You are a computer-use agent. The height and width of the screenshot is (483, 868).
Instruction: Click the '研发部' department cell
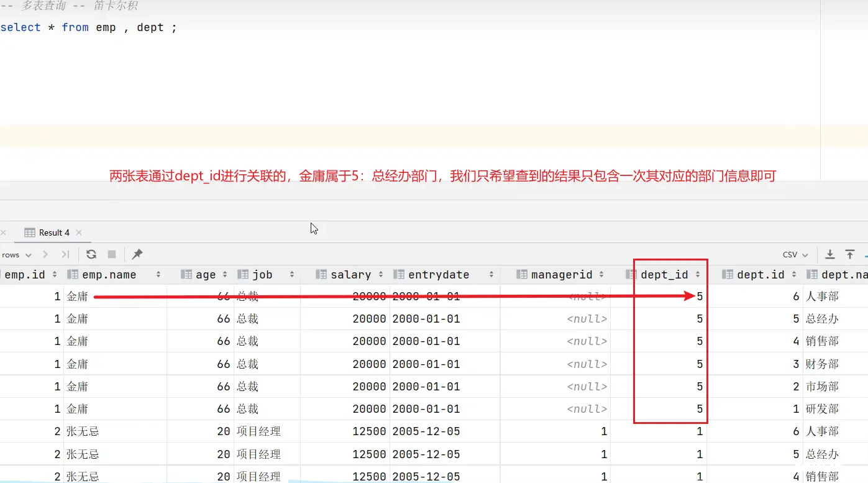click(x=822, y=408)
